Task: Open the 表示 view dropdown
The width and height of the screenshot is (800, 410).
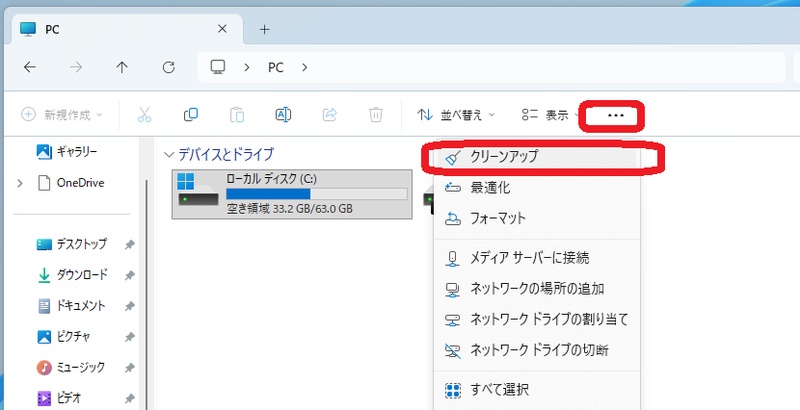Action: 551,115
